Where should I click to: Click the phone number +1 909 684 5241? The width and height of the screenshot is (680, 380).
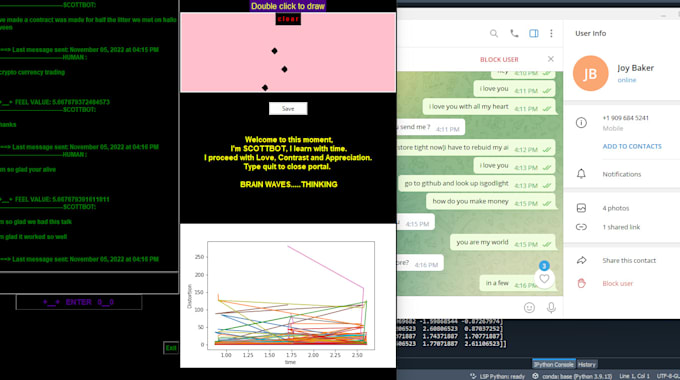pyautogui.click(x=625, y=118)
